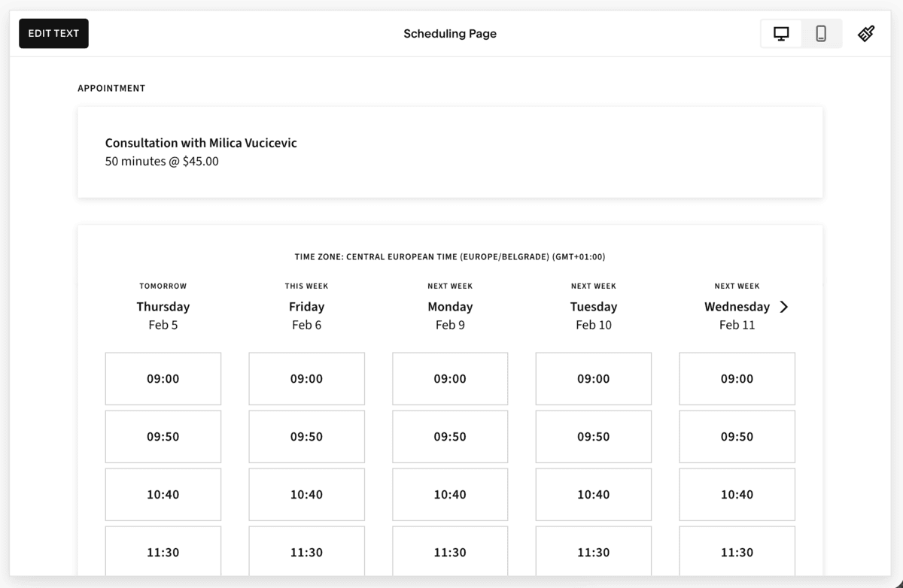This screenshot has width=903, height=588.
Task: Choose the 09:50 slot under Friday
Action: (x=306, y=436)
